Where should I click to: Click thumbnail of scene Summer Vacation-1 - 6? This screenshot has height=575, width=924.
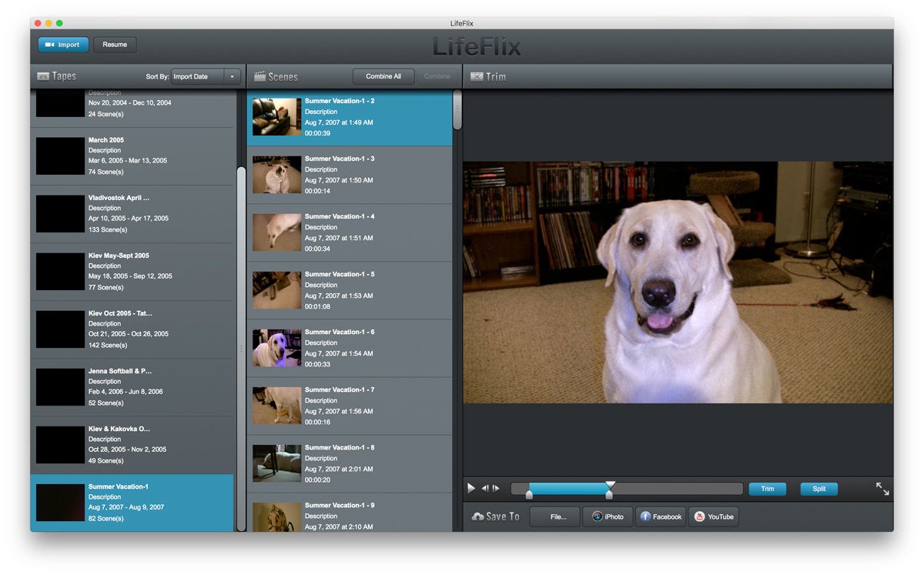[276, 348]
